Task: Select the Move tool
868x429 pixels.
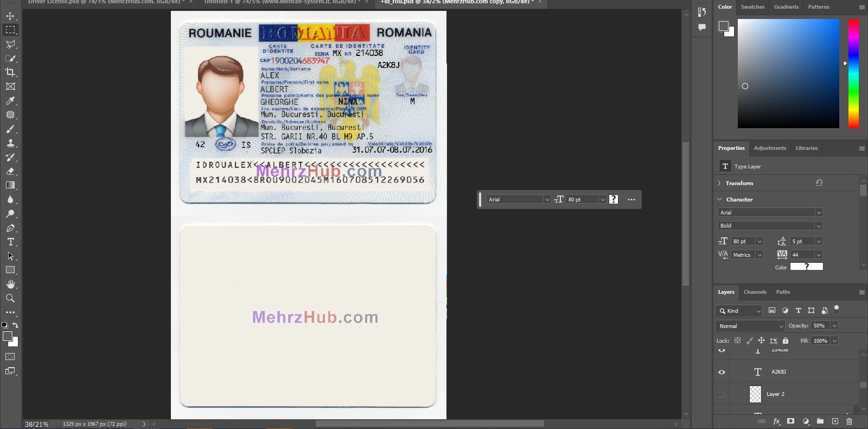Action: pyautogui.click(x=10, y=16)
